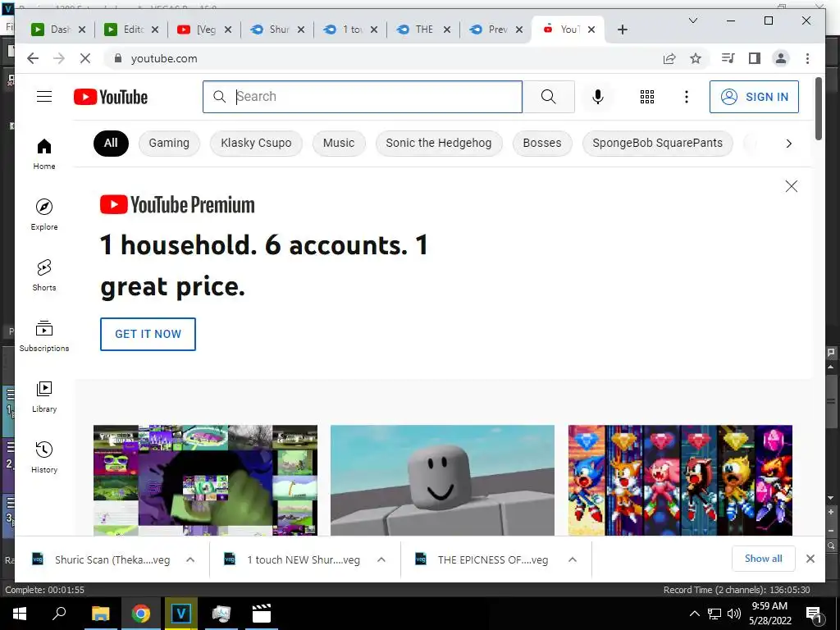
Task: Open Library in the sidebar
Action: [x=44, y=396]
